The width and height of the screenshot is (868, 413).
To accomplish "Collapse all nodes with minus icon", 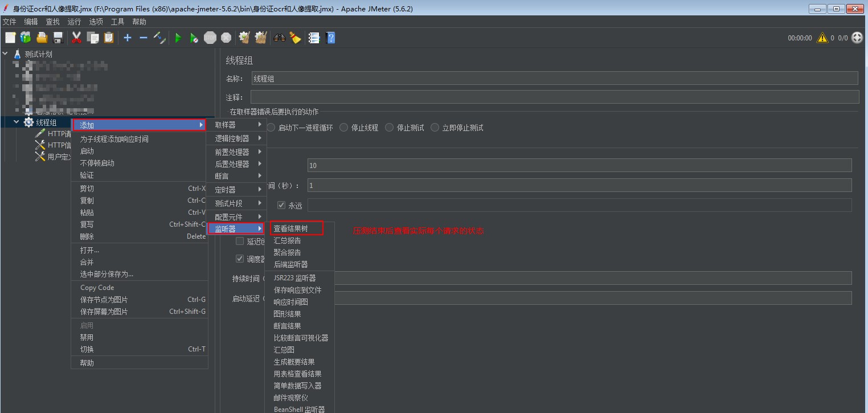I will (x=144, y=38).
